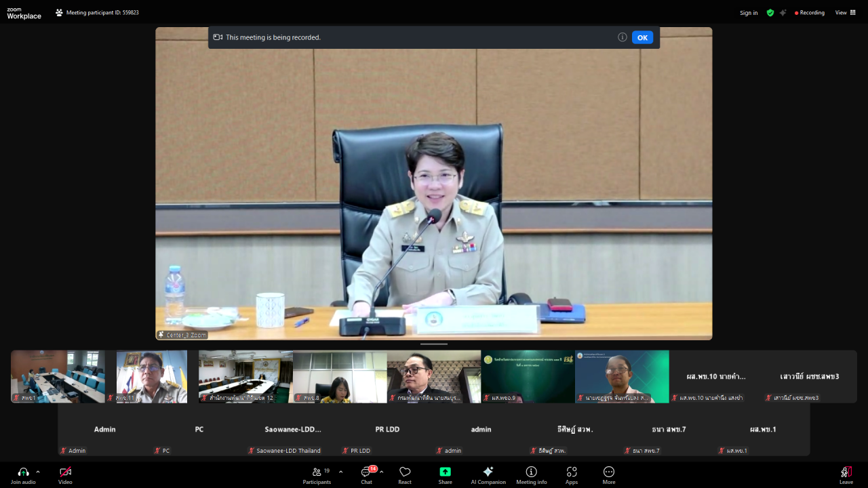Click the Sign in link
This screenshot has width=868, height=488.
coord(749,13)
